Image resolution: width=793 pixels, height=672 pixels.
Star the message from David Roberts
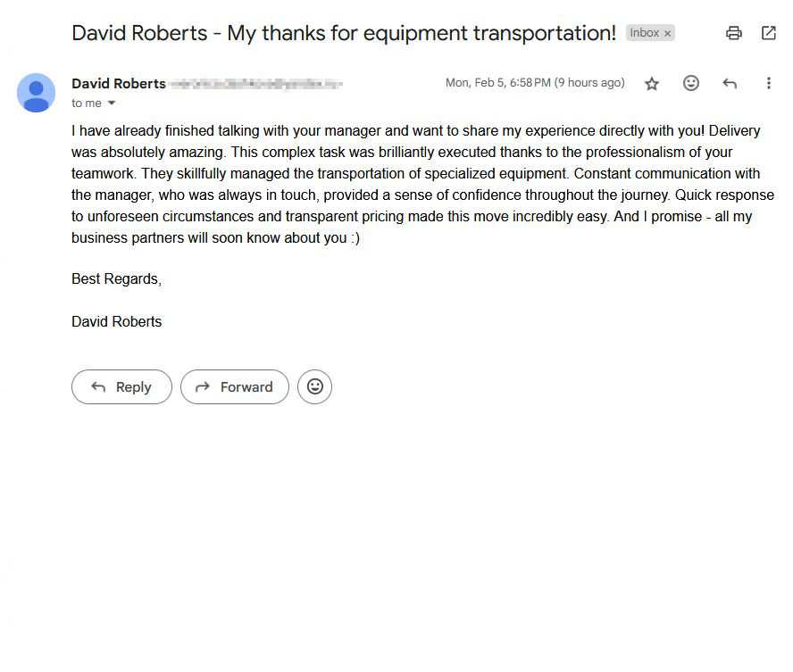[652, 82]
